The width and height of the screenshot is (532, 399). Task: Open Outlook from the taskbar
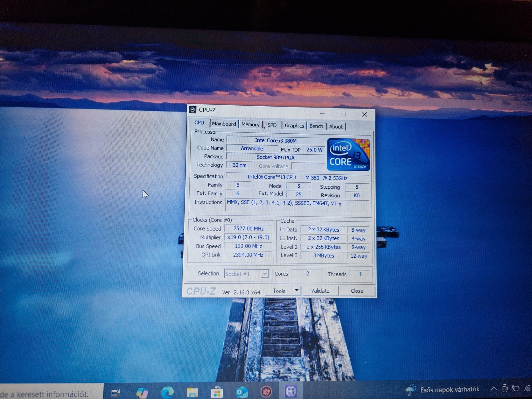tap(242, 392)
